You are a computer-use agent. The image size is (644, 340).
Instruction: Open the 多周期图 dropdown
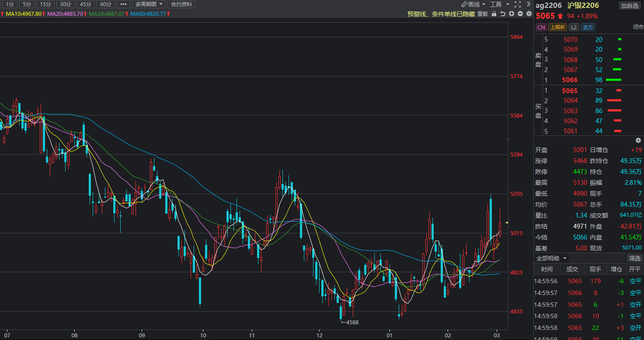coord(149,4)
